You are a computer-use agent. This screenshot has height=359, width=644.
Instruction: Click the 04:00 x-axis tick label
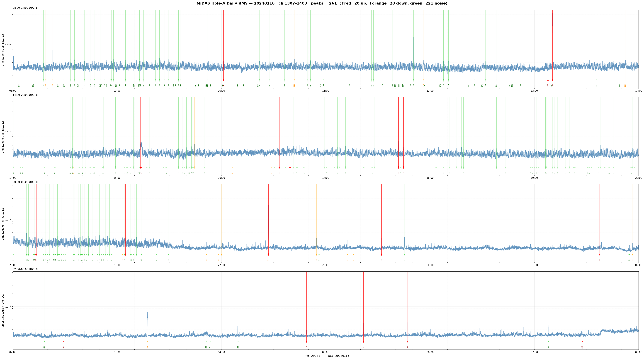(221, 352)
